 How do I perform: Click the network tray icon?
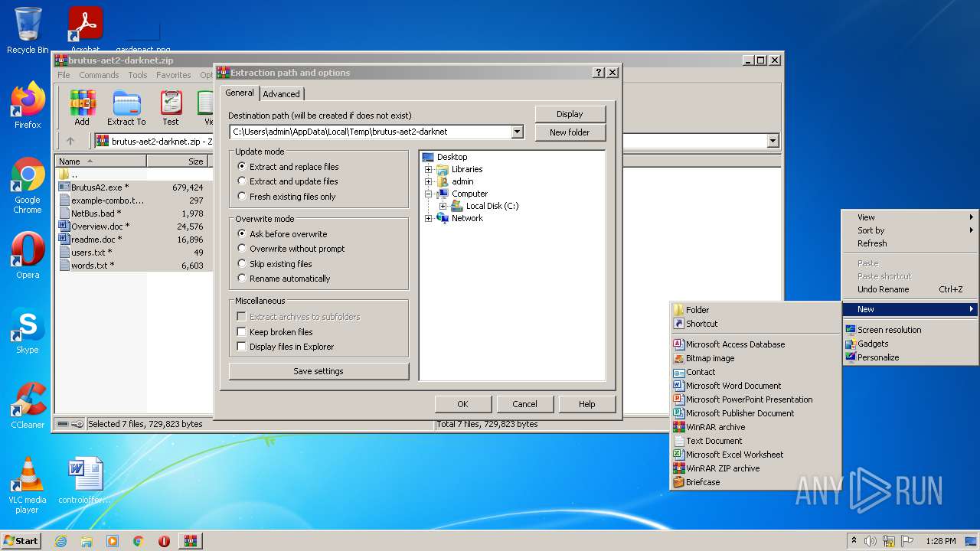click(889, 541)
